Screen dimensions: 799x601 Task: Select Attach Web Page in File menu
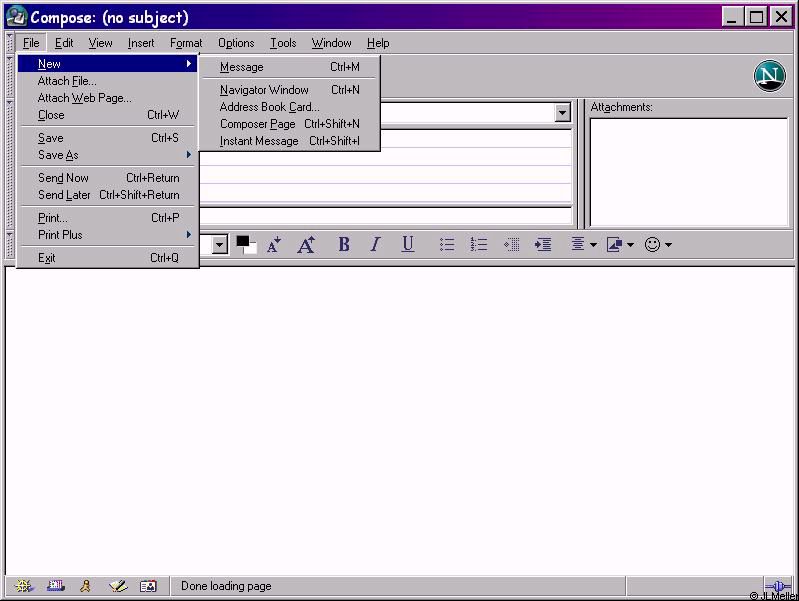pyautogui.click(x=108, y=98)
